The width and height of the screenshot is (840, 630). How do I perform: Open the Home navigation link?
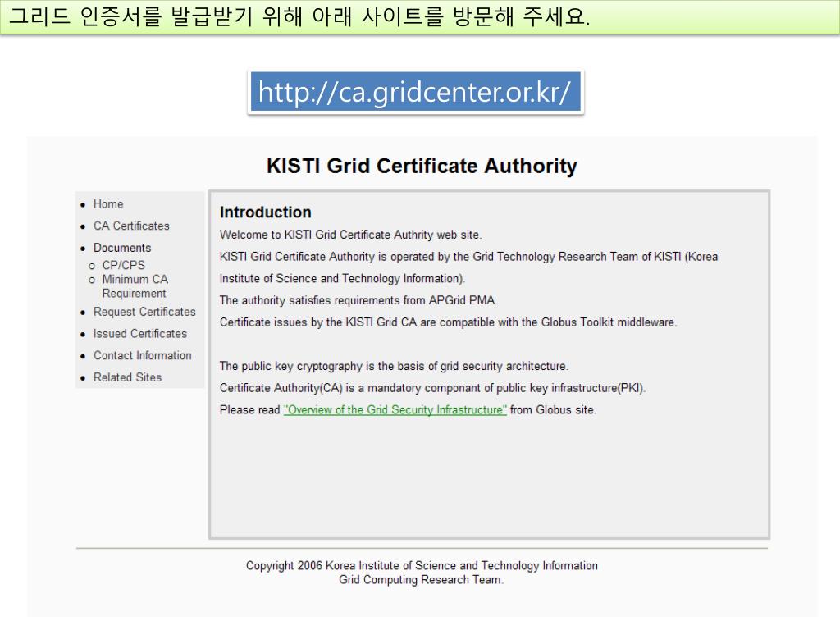pos(108,204)
